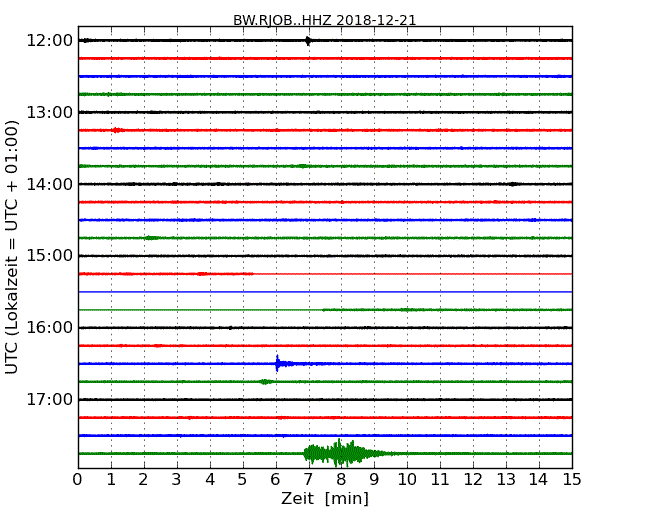Click the x-axis tick label 11

pyautogui.click(x=440, y=480)
